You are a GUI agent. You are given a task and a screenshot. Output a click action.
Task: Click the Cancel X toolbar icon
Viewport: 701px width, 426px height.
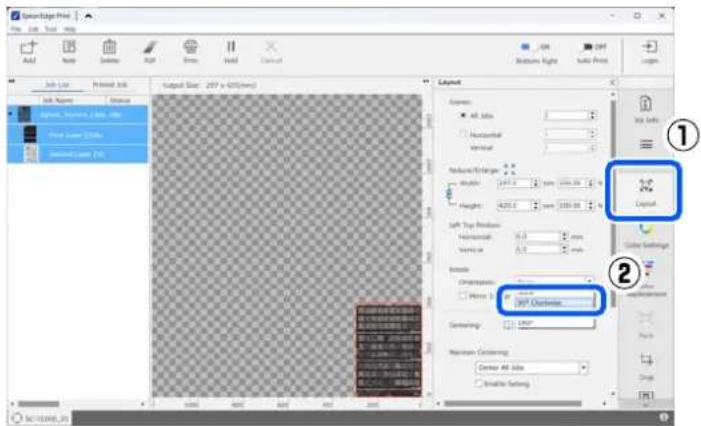pos(271,46)
